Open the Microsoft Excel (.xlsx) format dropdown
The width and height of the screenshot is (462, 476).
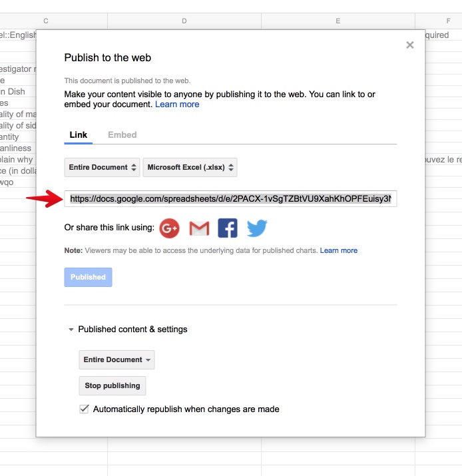(x=190, y=167)
